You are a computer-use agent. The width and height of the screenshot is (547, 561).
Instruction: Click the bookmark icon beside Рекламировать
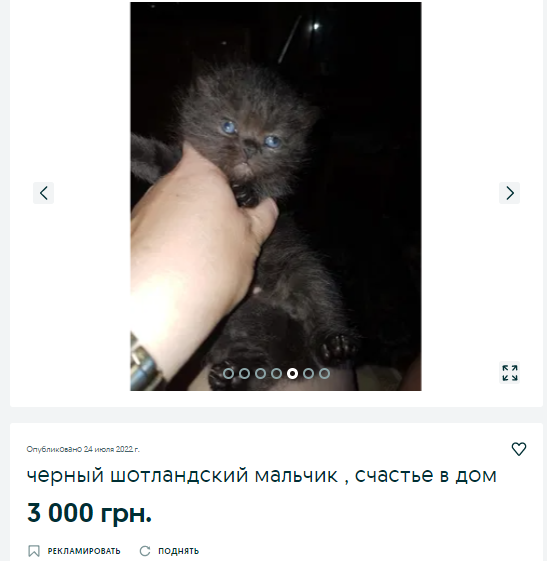[x=34, y=551]
